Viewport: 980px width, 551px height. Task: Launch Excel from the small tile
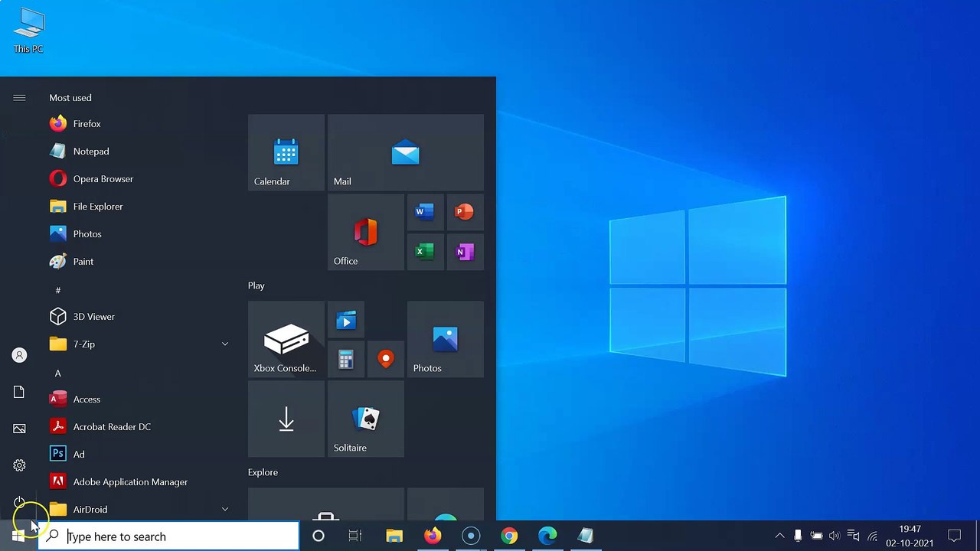(x=425, y=252)
